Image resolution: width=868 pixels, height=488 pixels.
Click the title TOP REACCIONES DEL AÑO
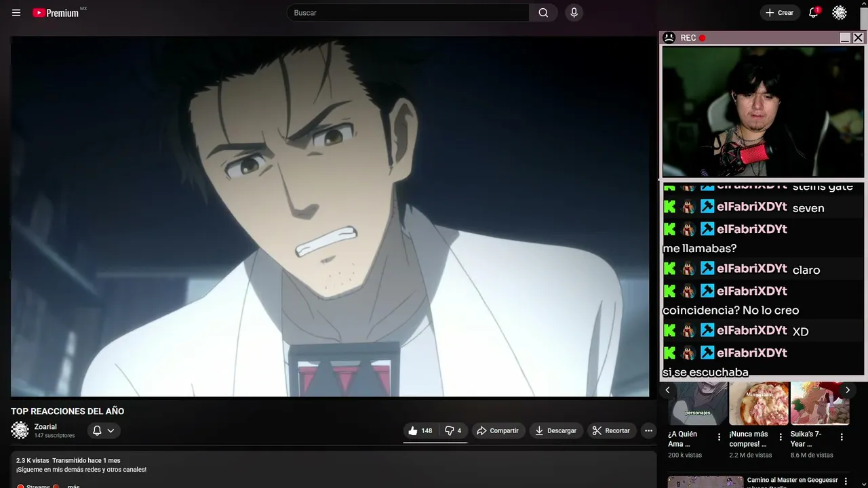click(68, 411)
